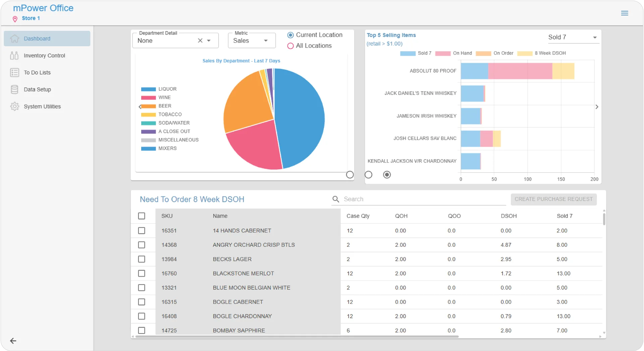Sort by the SKU column header
644x351 pixels.
pyautogui.click(x=167, y=216)
